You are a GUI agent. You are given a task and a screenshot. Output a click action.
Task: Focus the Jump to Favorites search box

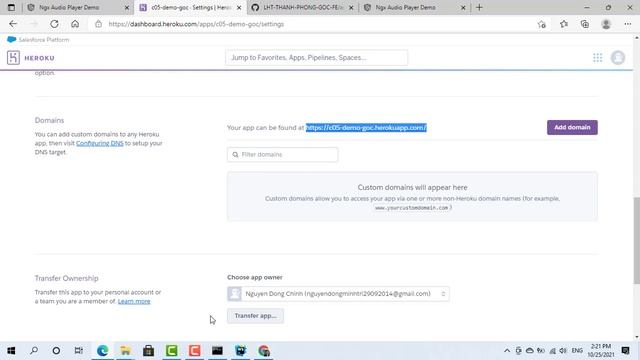click(316, 58)
